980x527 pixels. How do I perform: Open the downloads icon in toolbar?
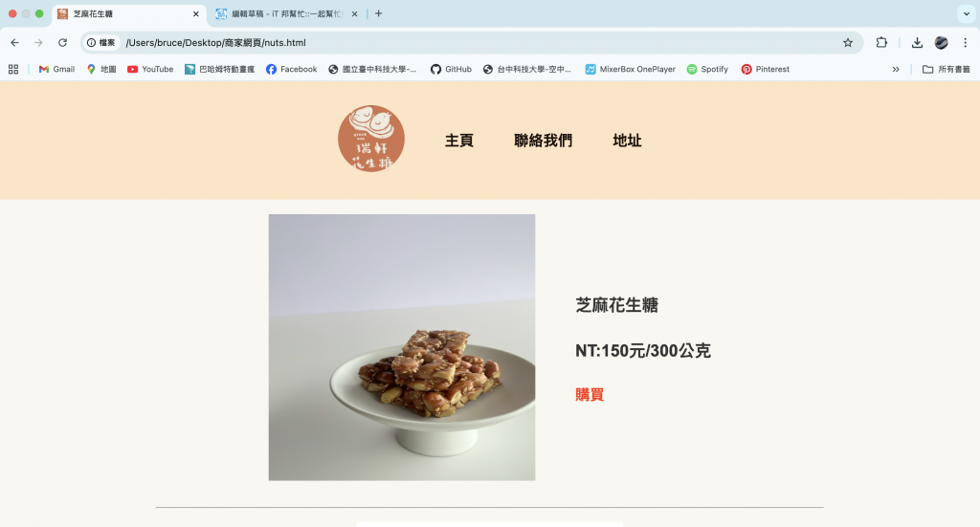coord(917,42)
